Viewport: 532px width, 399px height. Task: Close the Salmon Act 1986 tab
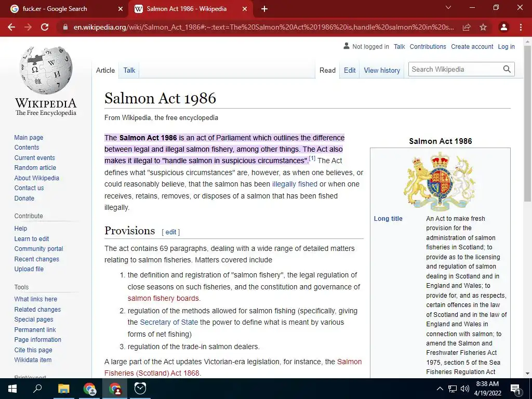245,9
